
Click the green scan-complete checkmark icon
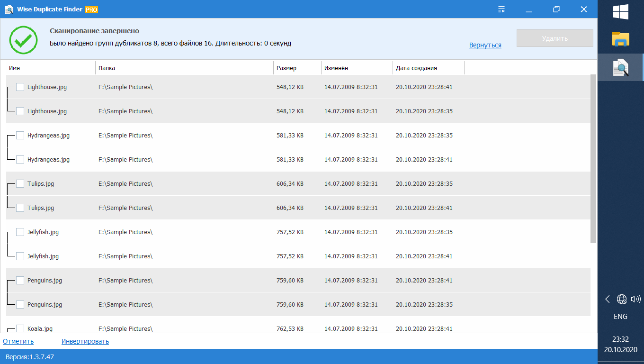(23, 40)
